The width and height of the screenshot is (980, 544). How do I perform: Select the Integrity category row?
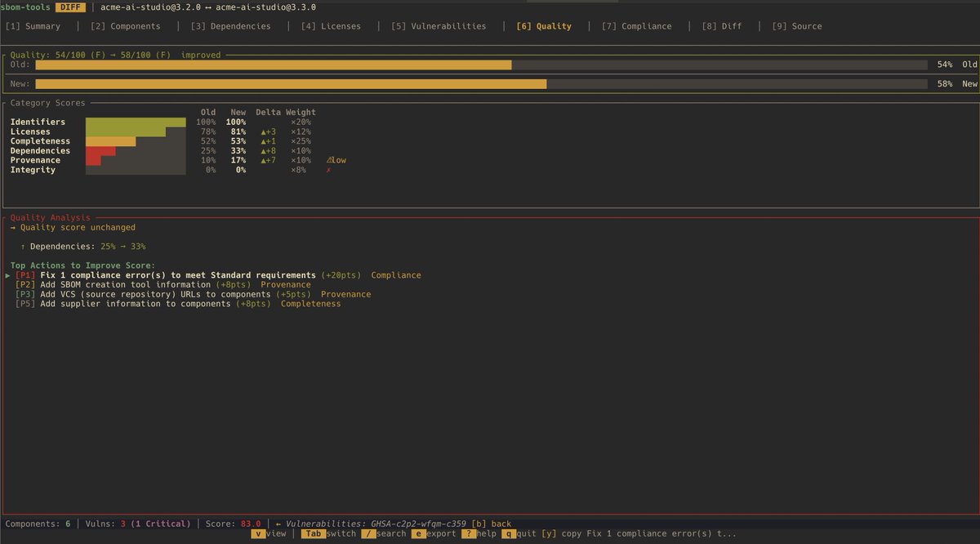171,170
